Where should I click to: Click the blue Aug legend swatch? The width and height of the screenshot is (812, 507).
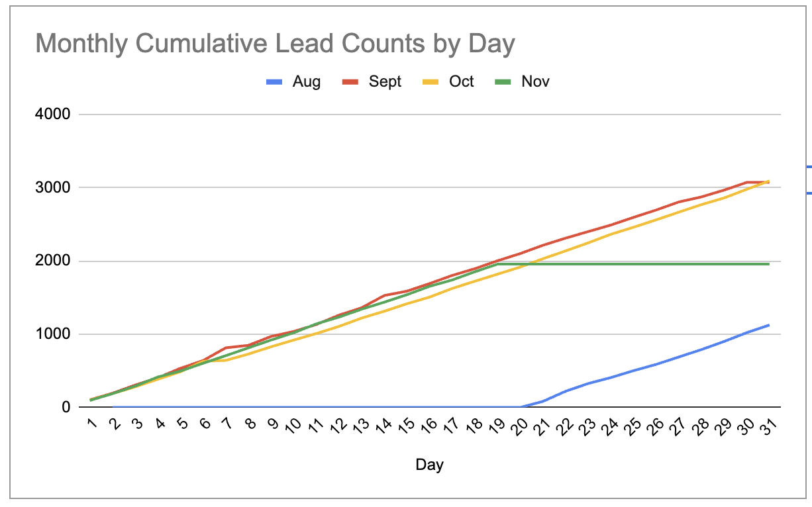(x=275, y=82)
